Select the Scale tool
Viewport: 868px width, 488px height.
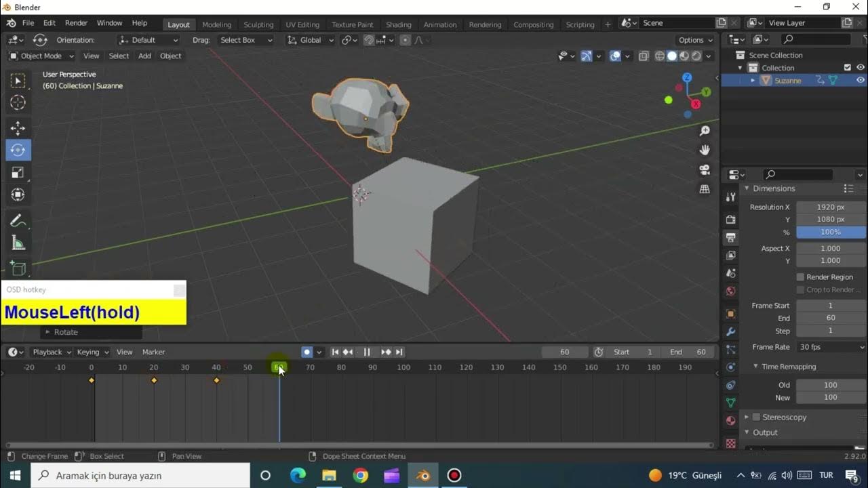coord(18,172)
